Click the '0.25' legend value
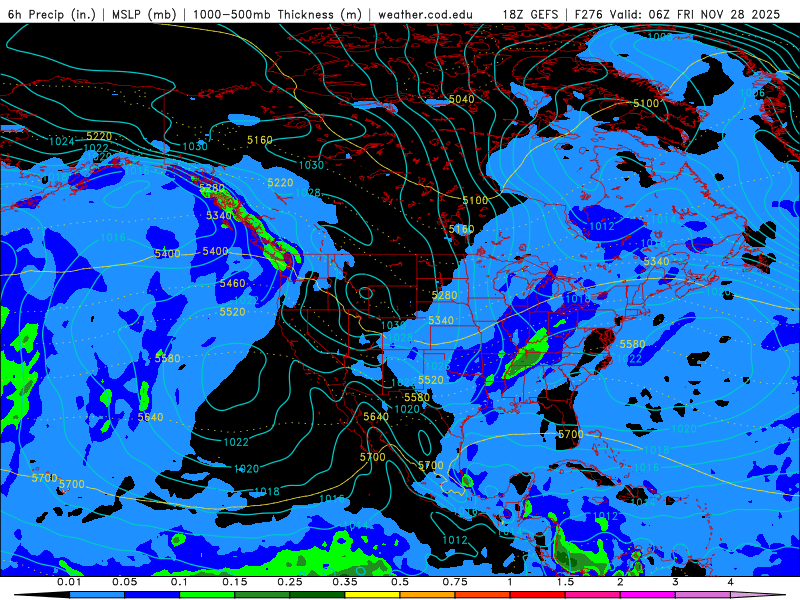Image resolution: width=800 pixels, height=600 pixels. [x=290, y=582]
